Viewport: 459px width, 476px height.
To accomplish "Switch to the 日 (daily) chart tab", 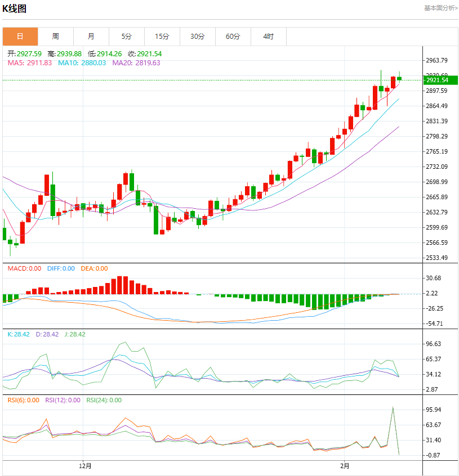I will tap(20, 37).
